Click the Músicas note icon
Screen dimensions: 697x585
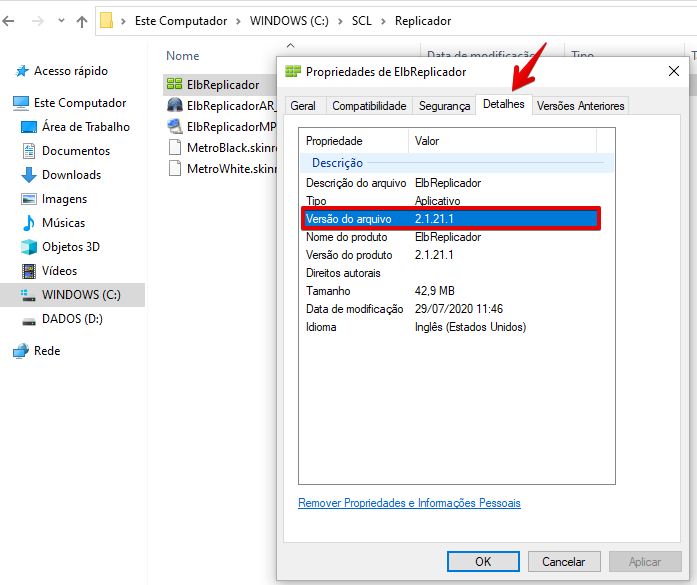29,223
